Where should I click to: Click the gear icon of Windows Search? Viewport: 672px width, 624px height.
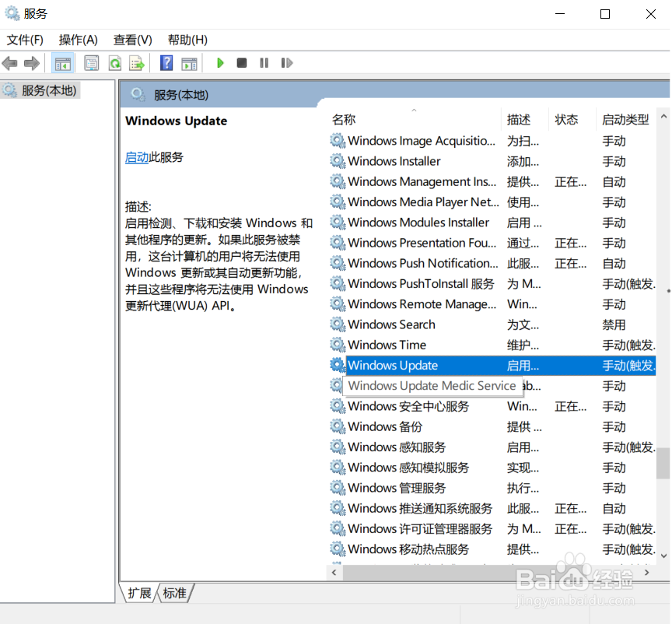pyautogui.click(x=338, y=324)
